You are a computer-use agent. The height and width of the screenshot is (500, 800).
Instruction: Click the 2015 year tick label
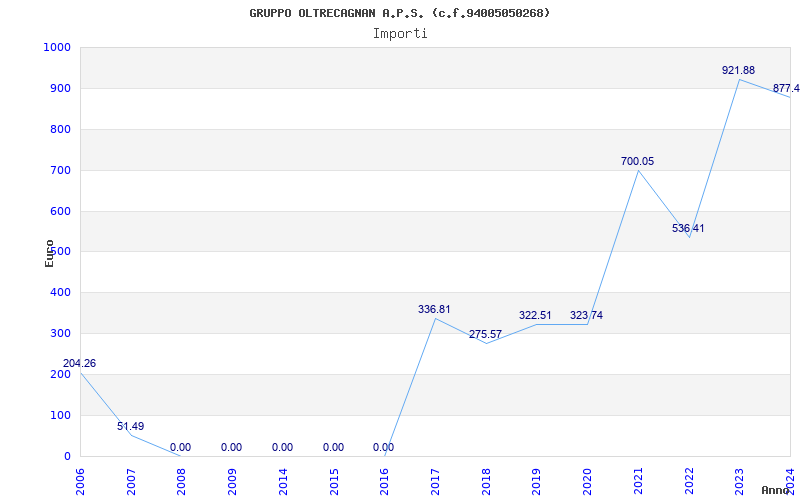(334, 481)
